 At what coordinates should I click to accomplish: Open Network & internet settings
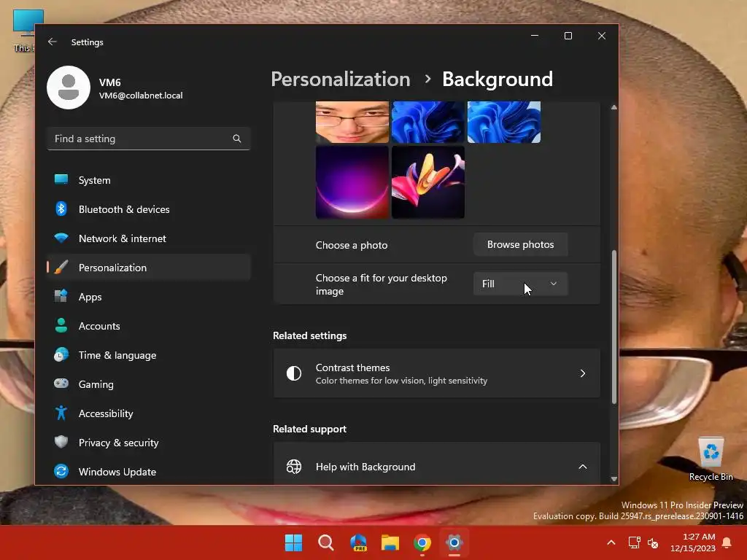click(x=149, y=238)
